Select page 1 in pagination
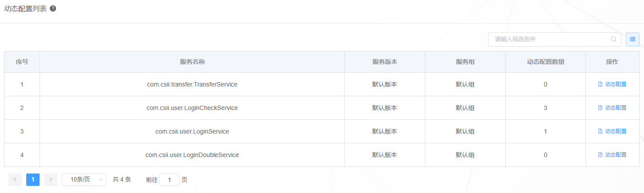The image size is (644, 193). point(33,180)
